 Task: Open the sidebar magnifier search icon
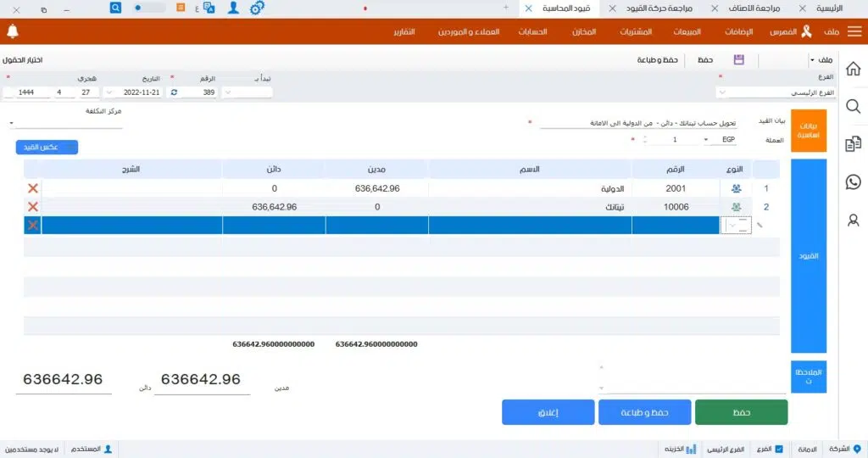(x=853, y=106)
